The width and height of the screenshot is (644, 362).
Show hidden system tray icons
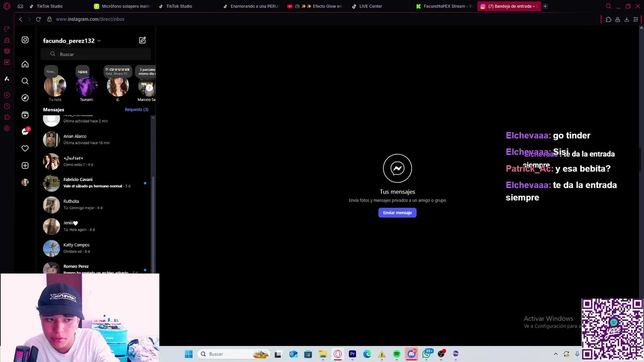[555, 354]
